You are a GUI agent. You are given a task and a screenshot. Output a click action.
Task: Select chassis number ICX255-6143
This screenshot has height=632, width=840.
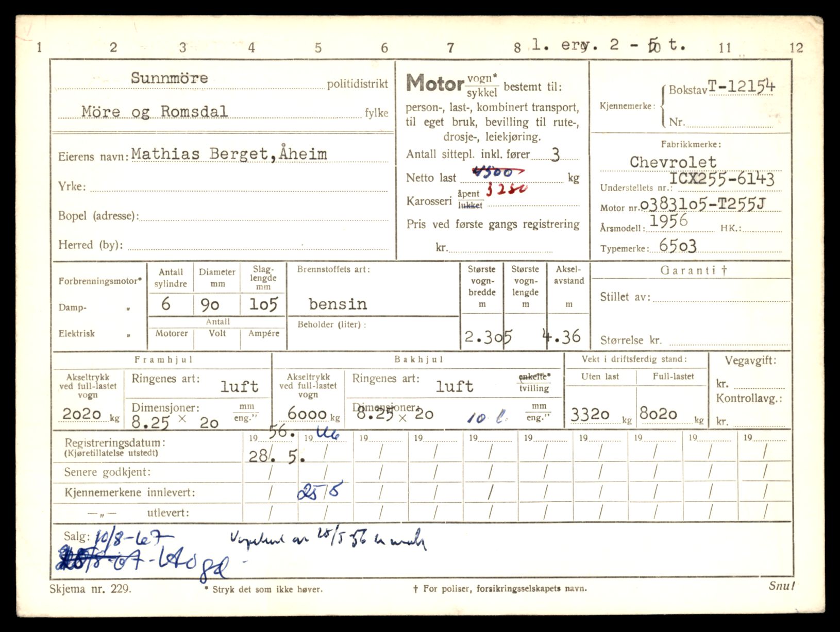(x=721, y=179)
